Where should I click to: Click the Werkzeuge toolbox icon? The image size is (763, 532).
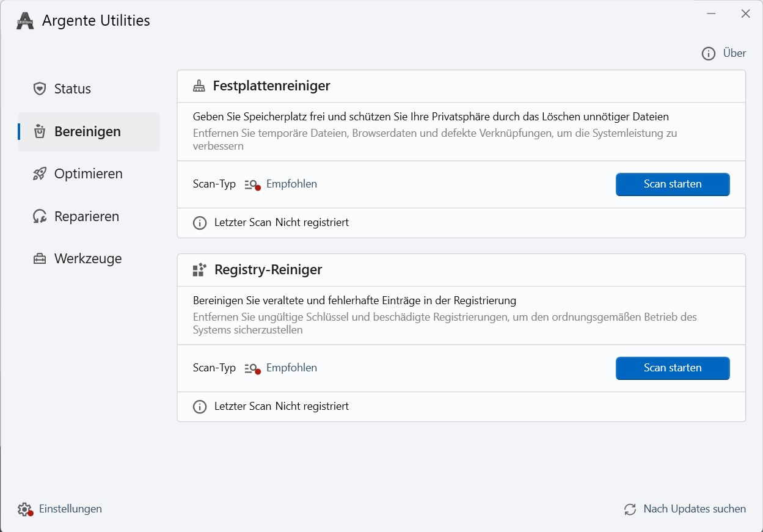40,259
